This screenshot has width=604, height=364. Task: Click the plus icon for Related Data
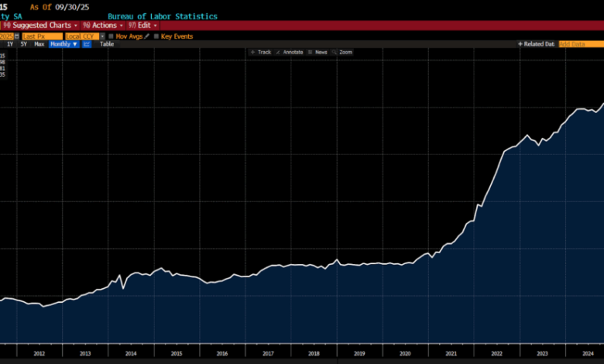click(x=520, y=44)
